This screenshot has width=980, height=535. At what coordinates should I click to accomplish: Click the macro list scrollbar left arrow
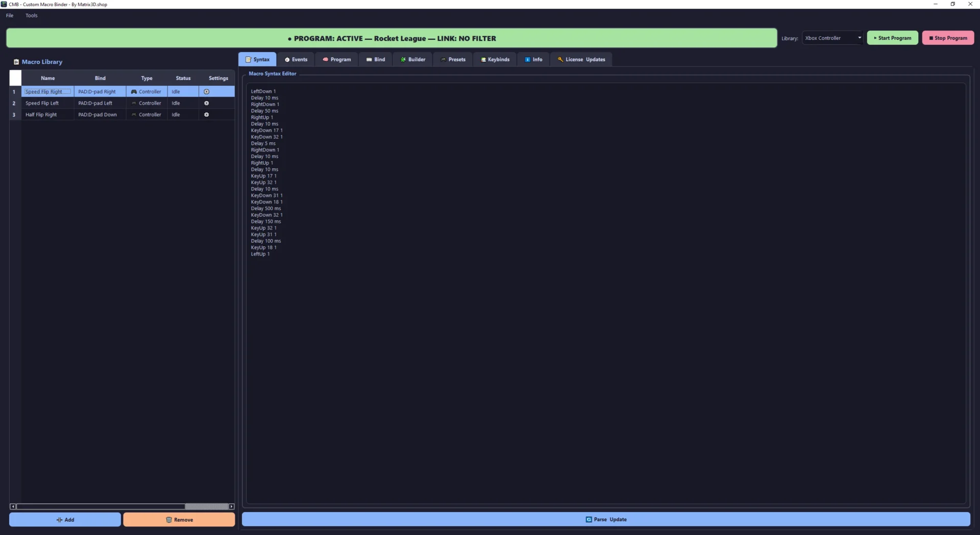point(13,506)
